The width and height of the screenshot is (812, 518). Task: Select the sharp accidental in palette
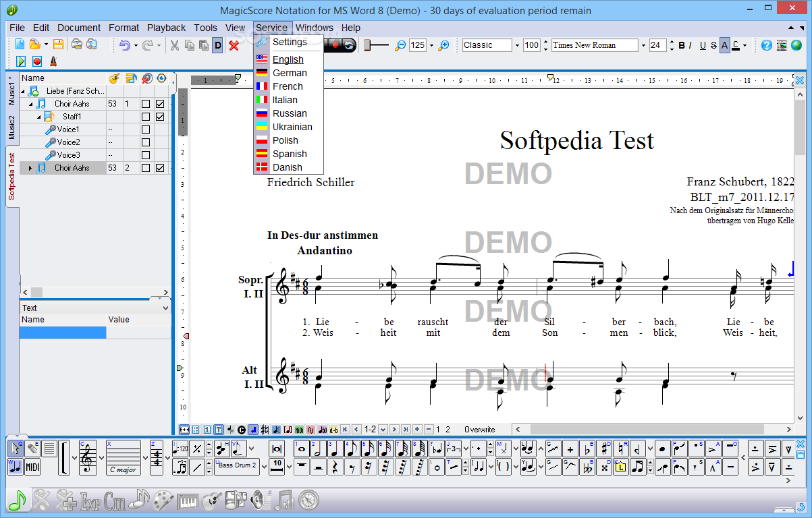(603, 449)
